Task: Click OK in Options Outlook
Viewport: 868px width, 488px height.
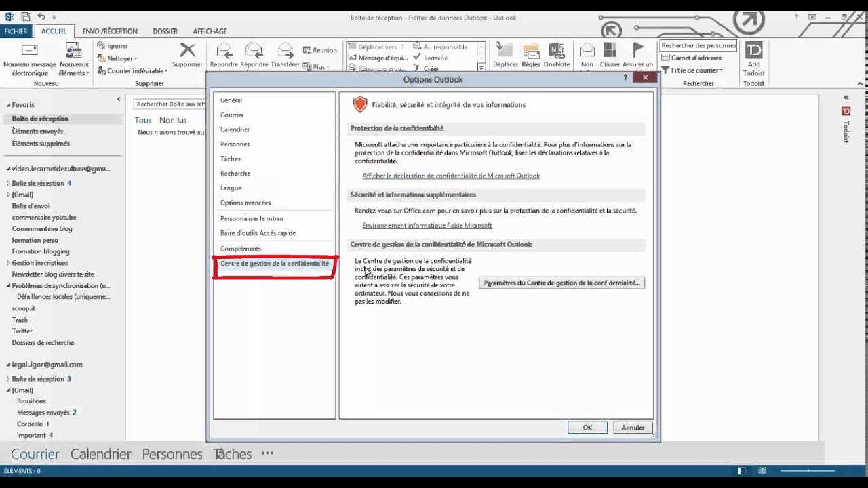Action: tap(587, 428)
